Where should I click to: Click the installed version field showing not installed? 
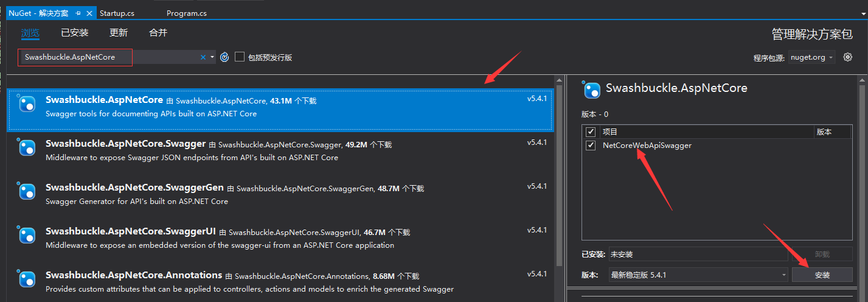698,254
